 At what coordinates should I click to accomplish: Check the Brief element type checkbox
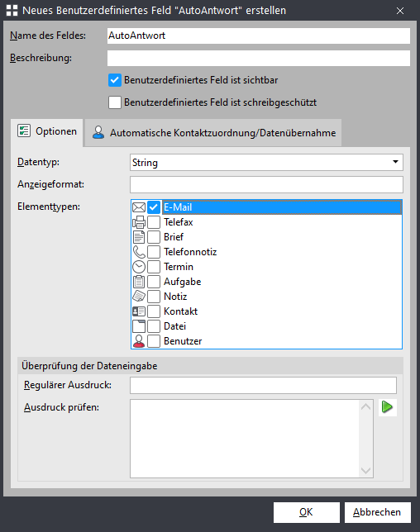pos(154,237)
